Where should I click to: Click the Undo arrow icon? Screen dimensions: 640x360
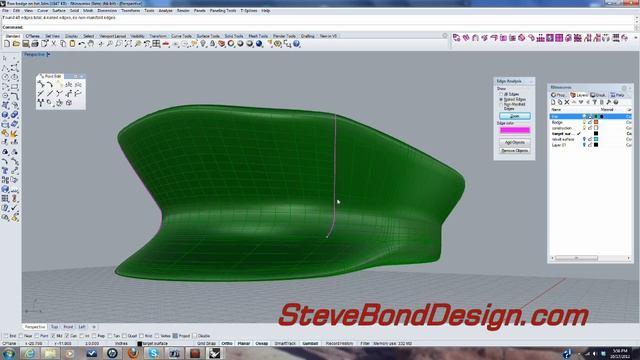coord(82,44)
